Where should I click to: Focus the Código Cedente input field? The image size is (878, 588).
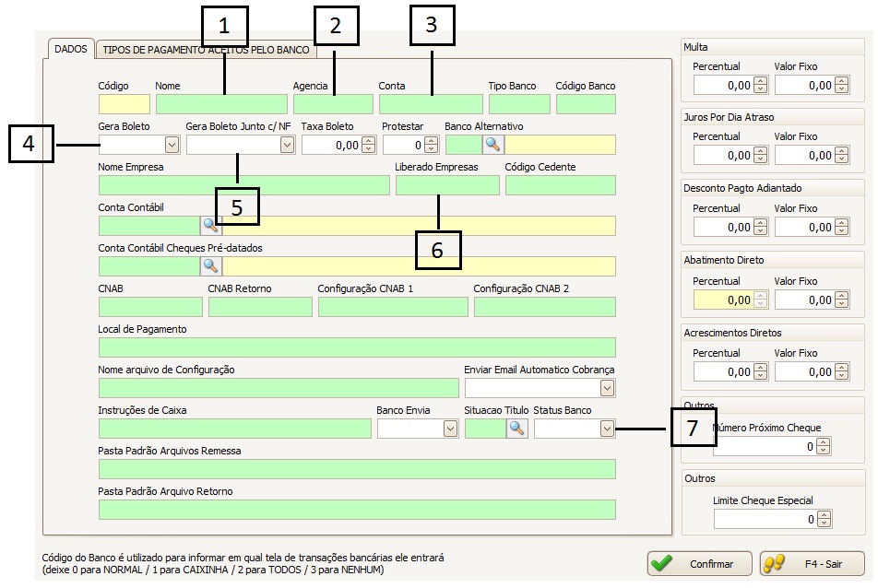coord(560,185)
